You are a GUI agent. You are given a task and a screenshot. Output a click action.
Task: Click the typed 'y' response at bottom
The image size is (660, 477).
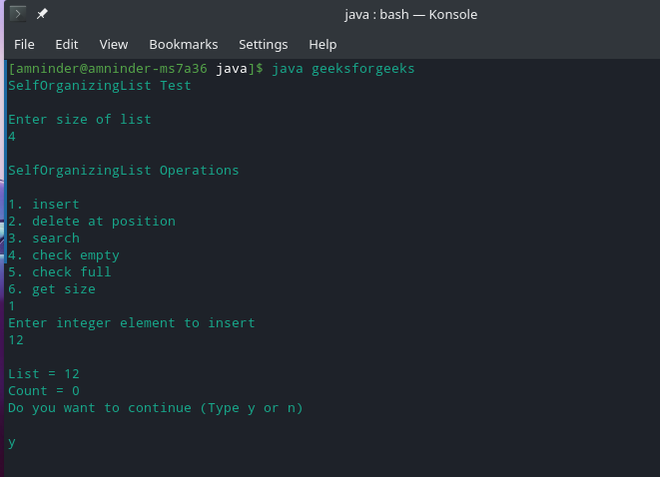[x=12, y=442]
